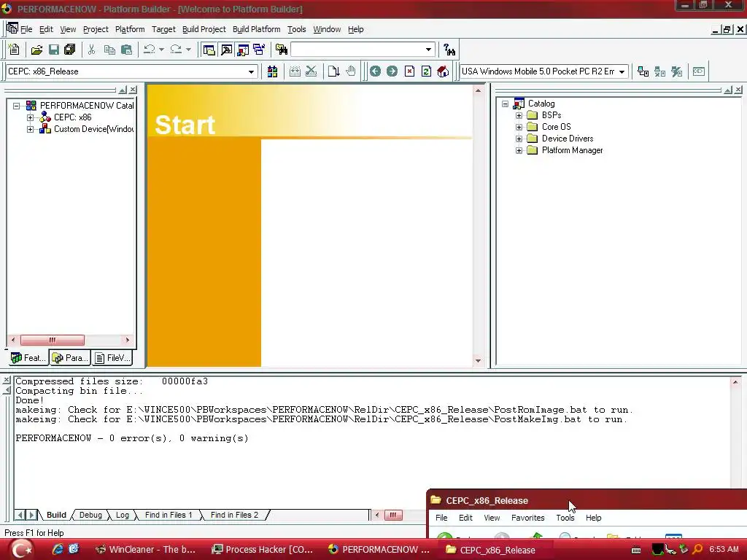Click the help search question-mark binoculars icon
This screenshot has width=747, height=560.
449,50
